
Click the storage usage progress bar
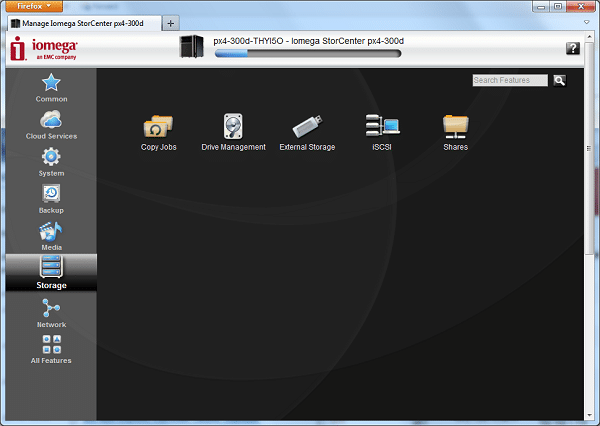pos(308,54)
